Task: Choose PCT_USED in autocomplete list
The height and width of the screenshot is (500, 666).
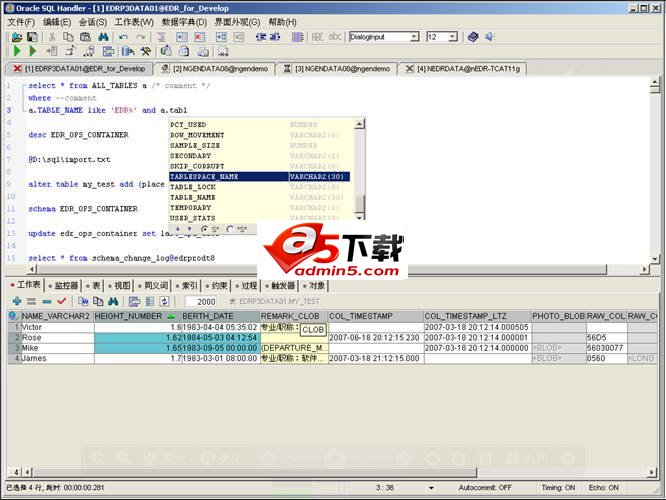Action: tap(260, 124)
